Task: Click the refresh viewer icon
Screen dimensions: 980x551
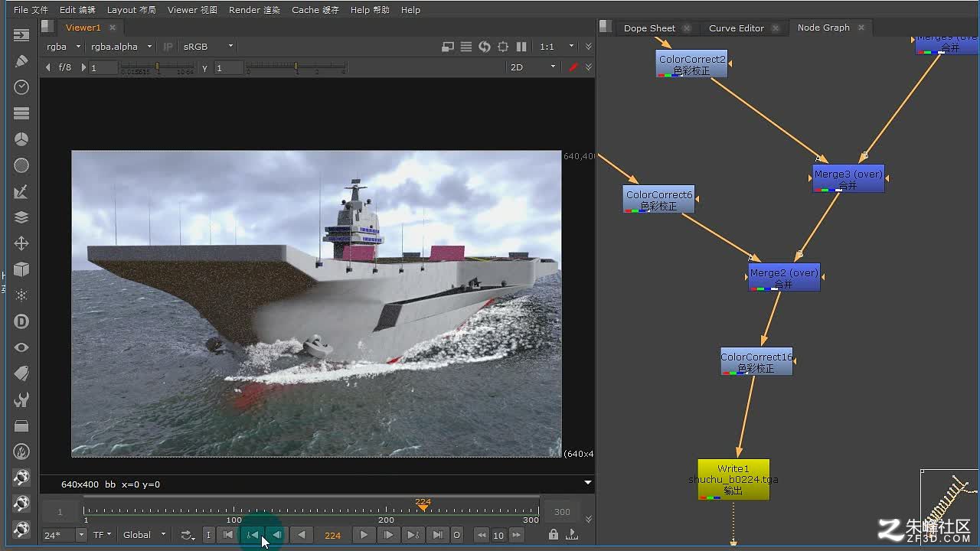Action: click(485, 47)
